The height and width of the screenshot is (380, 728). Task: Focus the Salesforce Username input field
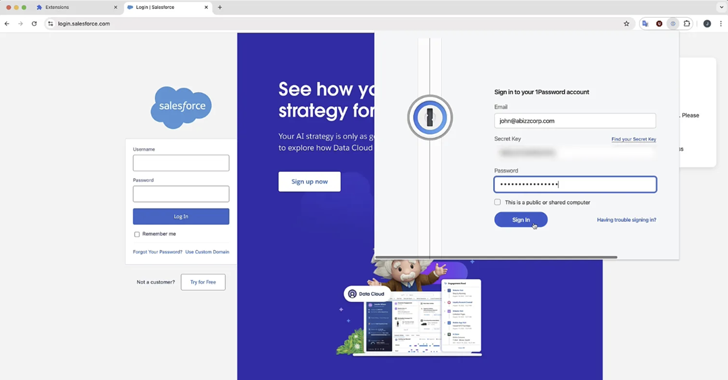(x=181, y=163)
